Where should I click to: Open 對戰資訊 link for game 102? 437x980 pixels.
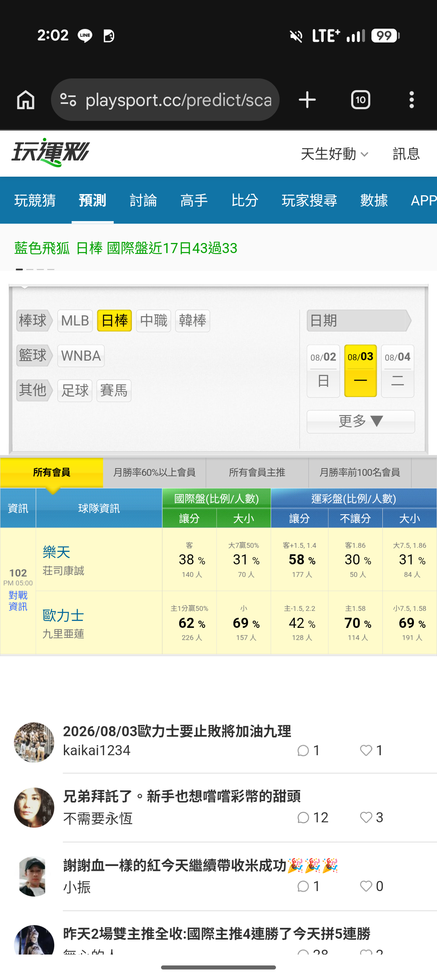(x=18, y=601)
